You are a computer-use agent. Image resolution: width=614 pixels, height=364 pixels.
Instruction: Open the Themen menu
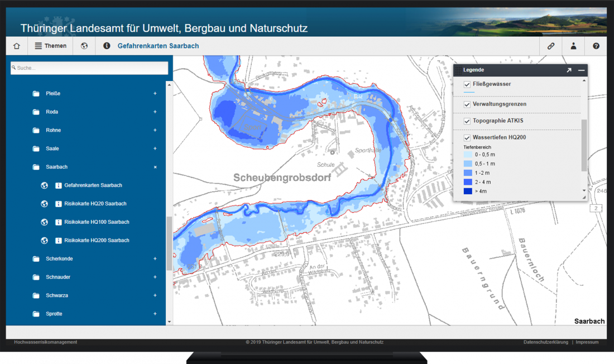click(50, 46)
